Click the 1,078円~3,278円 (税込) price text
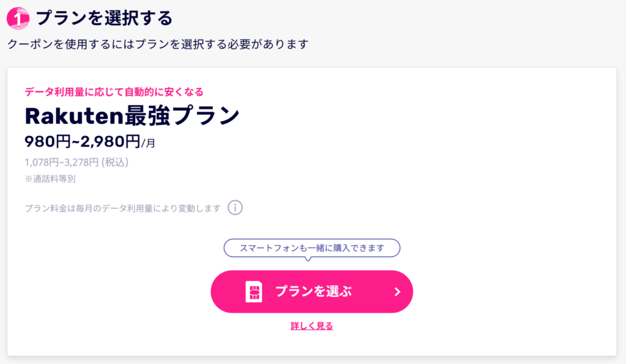The height and width of the screenshot is (364, 626). [76, 162]
